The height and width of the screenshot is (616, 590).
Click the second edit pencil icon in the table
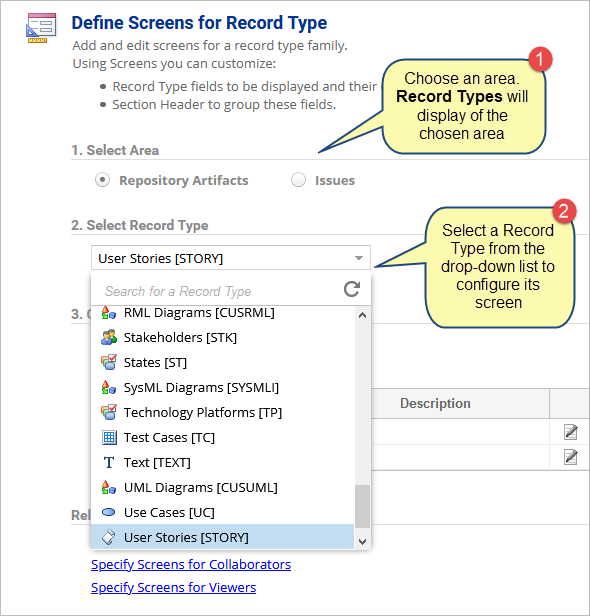570,457
